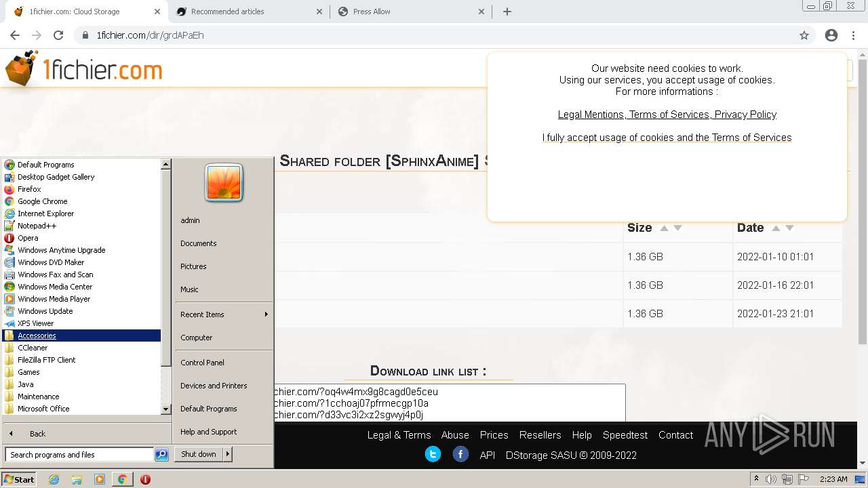Screen dimensions: 868x488
Task: Sort by Size descending
Action: 677,228
